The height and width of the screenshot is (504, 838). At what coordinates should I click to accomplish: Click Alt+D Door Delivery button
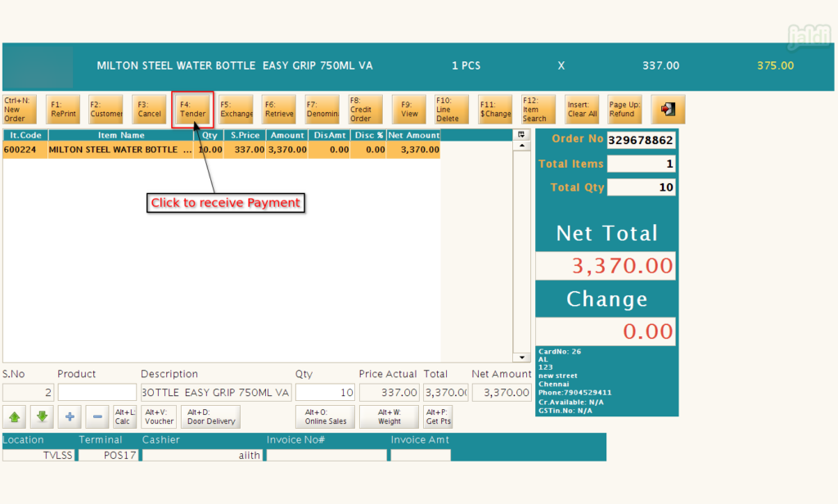click(210, 417)
